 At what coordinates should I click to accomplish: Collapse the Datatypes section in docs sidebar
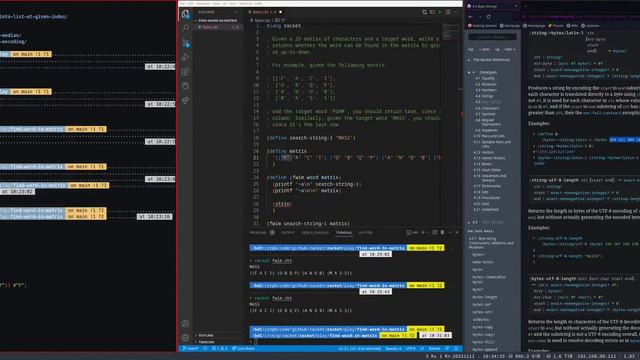click(x=469, y=72)
